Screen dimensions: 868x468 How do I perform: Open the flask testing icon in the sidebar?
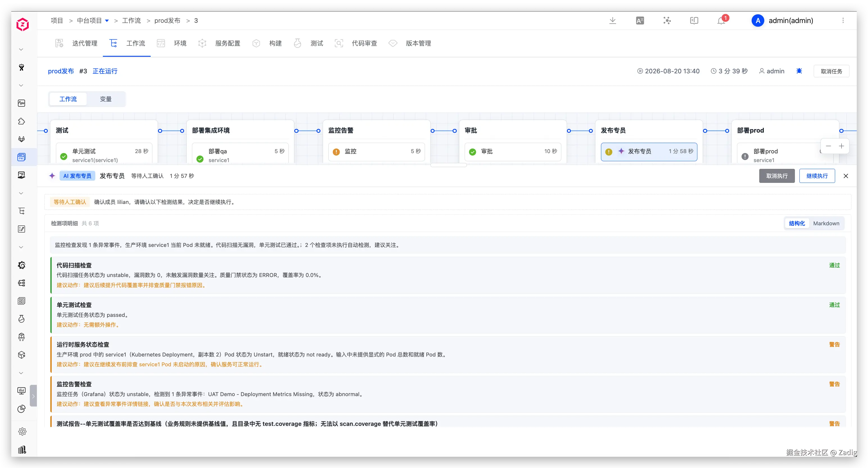click(22, 319)
